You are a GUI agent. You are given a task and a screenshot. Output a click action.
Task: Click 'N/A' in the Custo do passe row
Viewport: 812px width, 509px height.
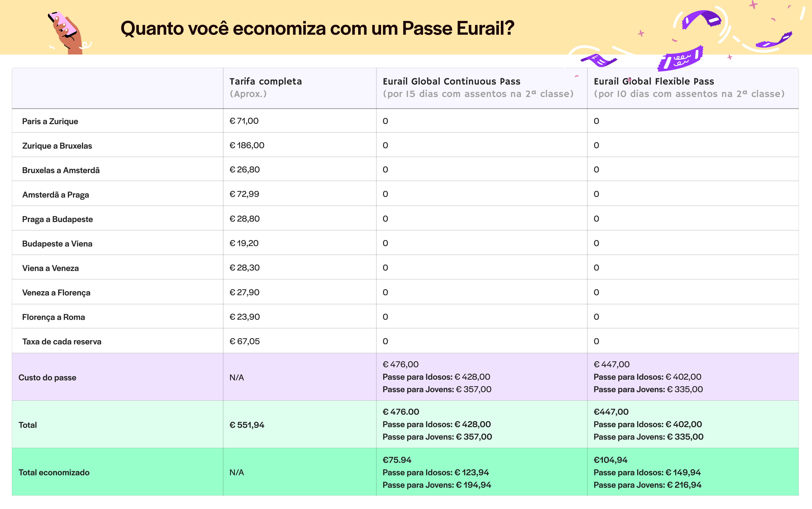237,378
